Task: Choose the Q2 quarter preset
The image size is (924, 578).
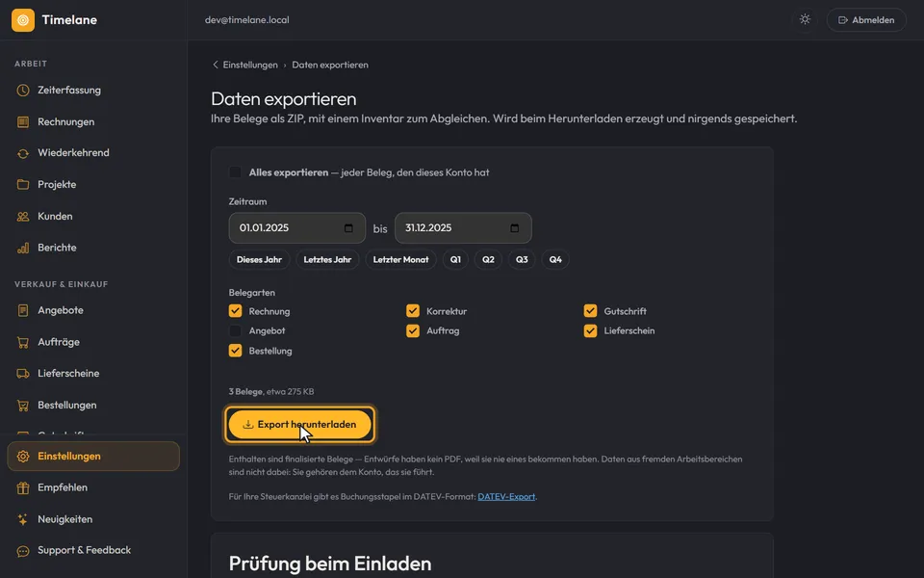Action: click(488, 259)
